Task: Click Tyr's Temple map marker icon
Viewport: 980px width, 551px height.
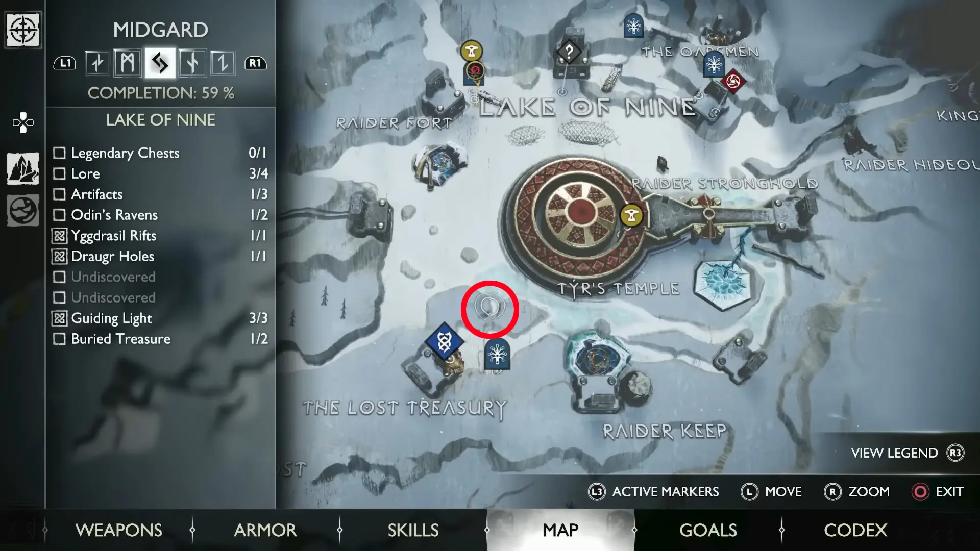Action: pyautogui.click(x=631, y=215)
